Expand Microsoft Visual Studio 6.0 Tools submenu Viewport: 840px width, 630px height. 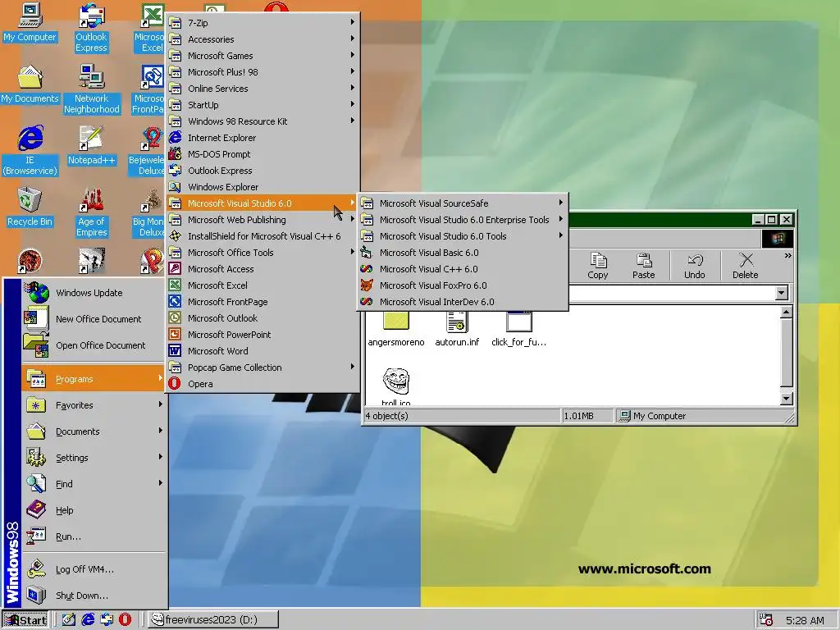[463, 236]
